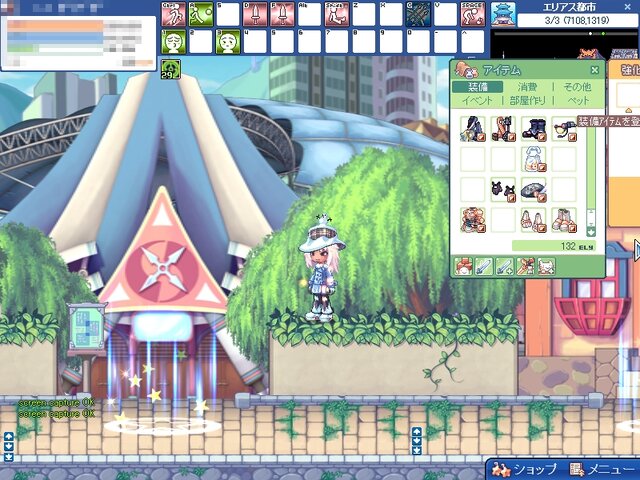This screenshot has width=640, height=480.
Task: Select the dark cloak item in inventory
Action: (473, 129)
